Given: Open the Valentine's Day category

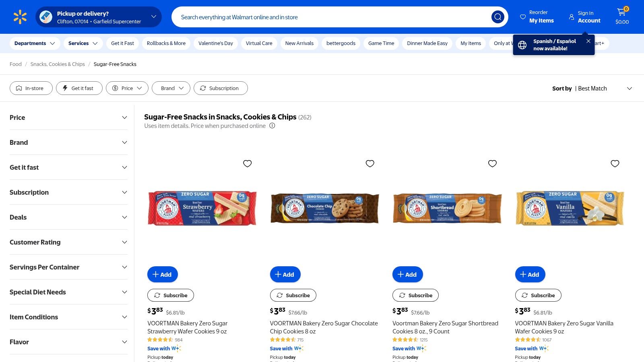Looking at the screenshot, I should [x=216, y=43].
